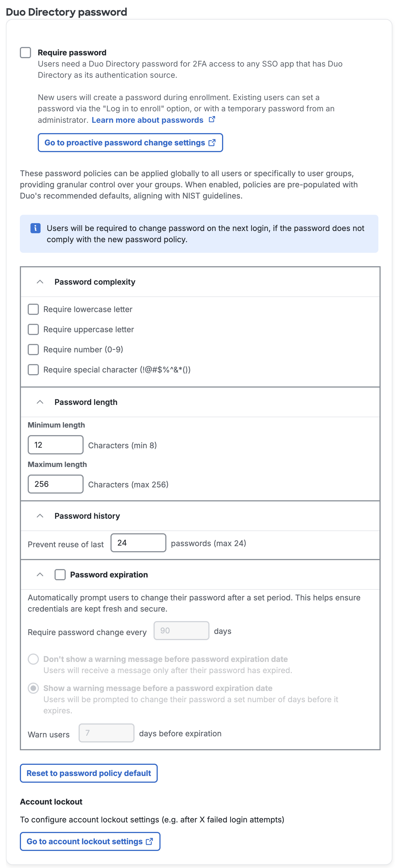Collapse the Password complexity section
This screenshot has height=868, width=396.
40,282
